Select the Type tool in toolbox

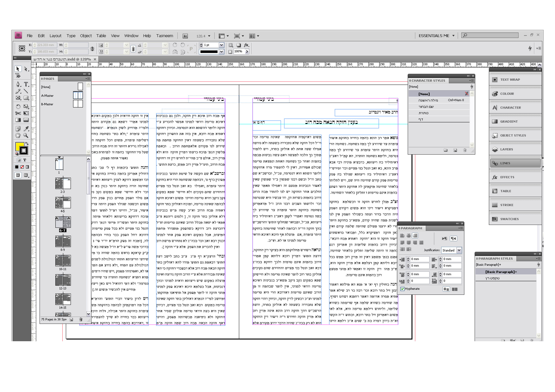click(x=26, y=84)
